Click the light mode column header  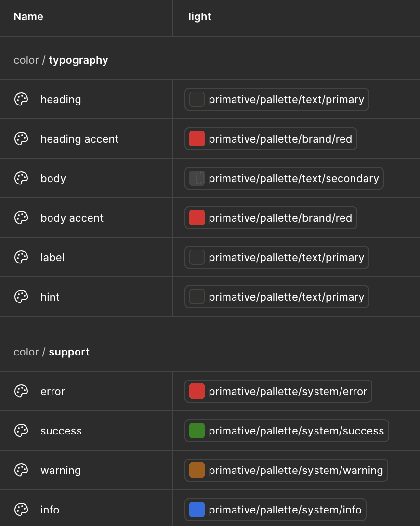[x=200, y=17]
